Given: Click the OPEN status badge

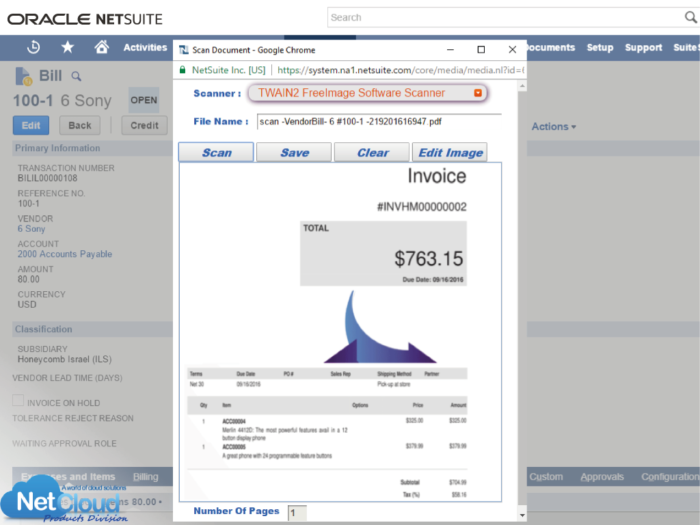Looking at the screenshot, I should point(144,100).
